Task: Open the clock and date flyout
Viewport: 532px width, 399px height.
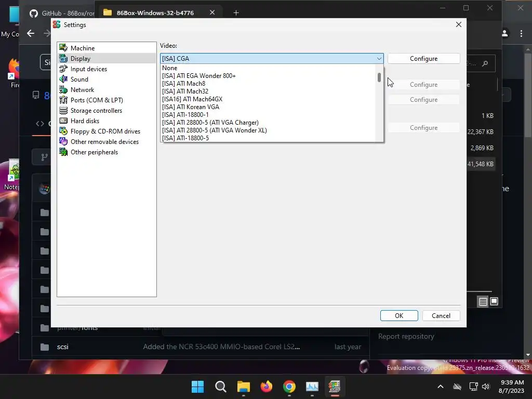Action: click(x=511, y=387)
